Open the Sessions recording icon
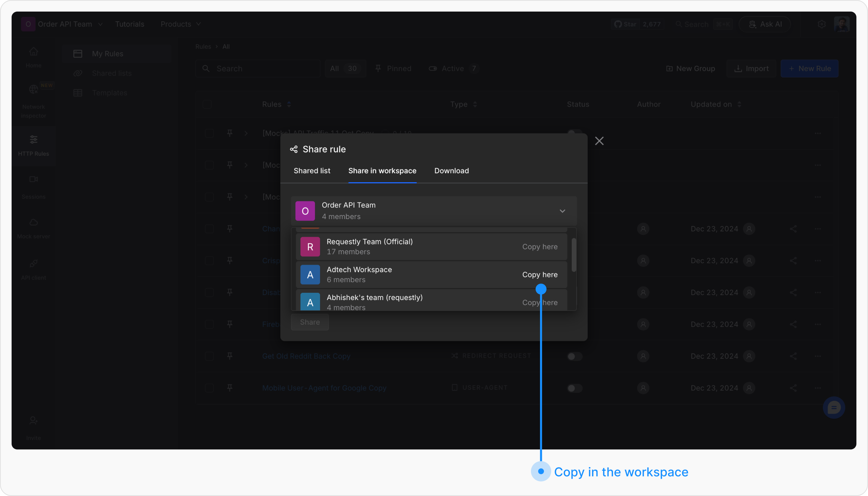The height and width of the screenshot is (496, 868). (x=33, y=179)
